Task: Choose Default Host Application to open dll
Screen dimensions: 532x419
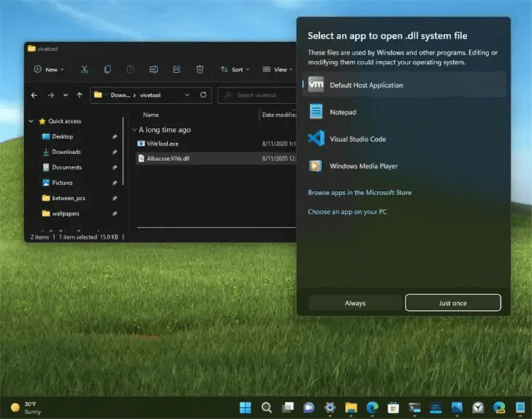Action: (x=403, y=85)
